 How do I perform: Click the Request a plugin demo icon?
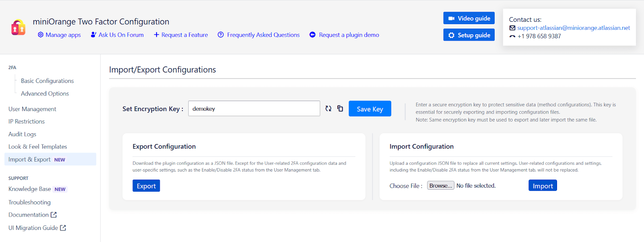(312, 35)
